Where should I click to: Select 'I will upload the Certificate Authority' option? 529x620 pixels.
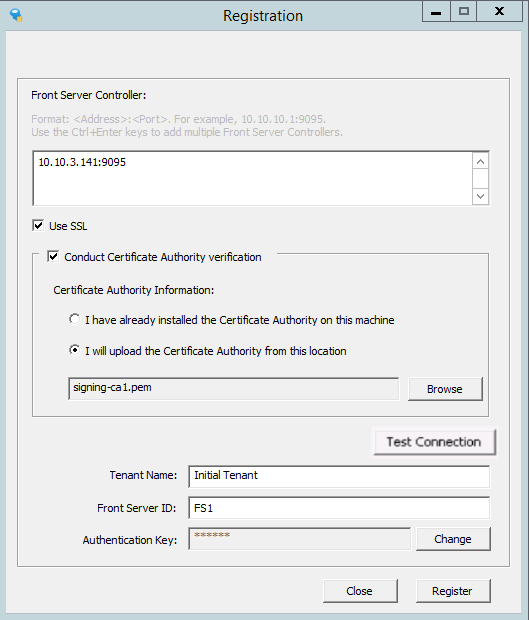click(x=74, y=350)
